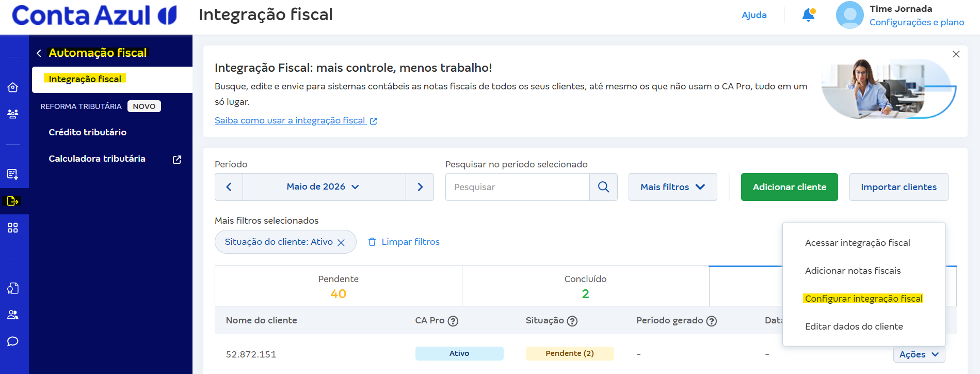Open Saiba como usar a integração fiscal link
This screenshot has width=980, height=374.
(x=296, y=120)
